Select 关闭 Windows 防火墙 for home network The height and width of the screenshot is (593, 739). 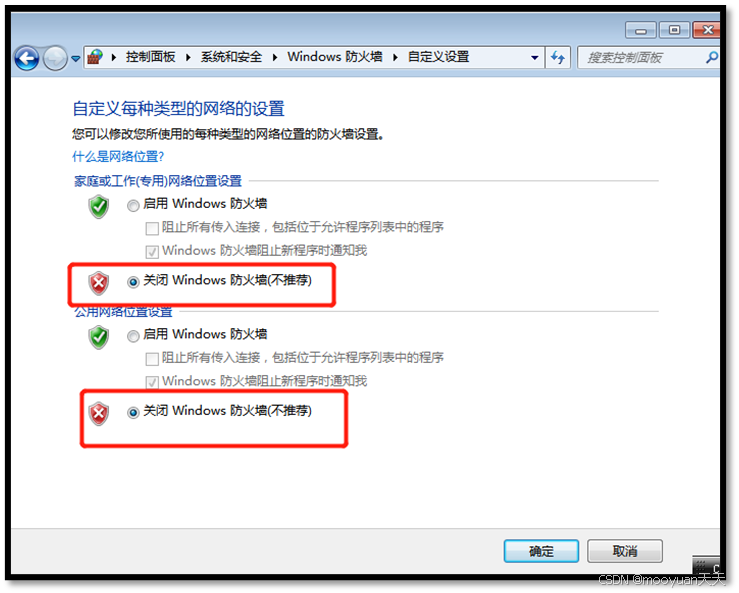click(x=133, y=282)
